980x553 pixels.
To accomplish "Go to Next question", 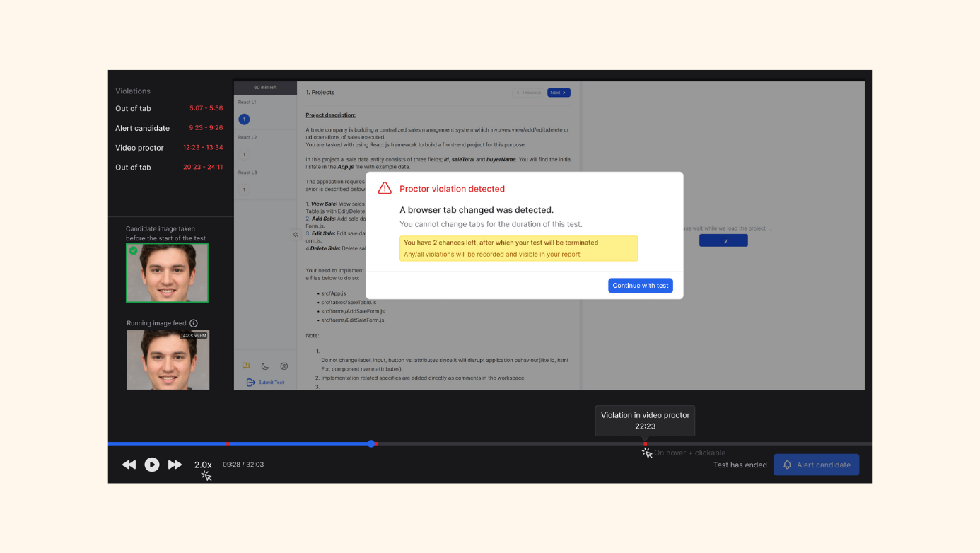I will click(x=558, y=93).
